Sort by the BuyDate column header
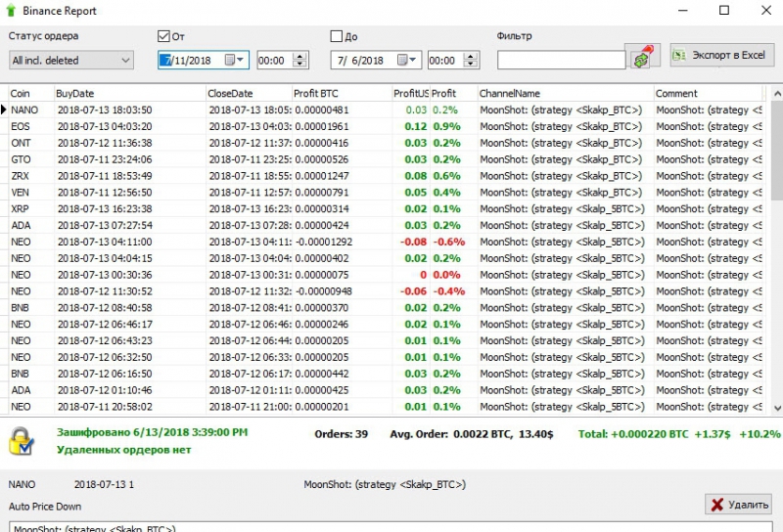Viewport: 783px width, 532px height. point(130,93)
